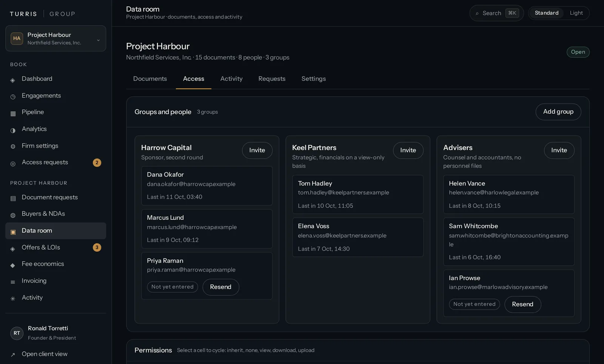The height and width of the screenshot is (364, 604).
Task: Click the HA project avatar badge
Action: coord(17,38)
